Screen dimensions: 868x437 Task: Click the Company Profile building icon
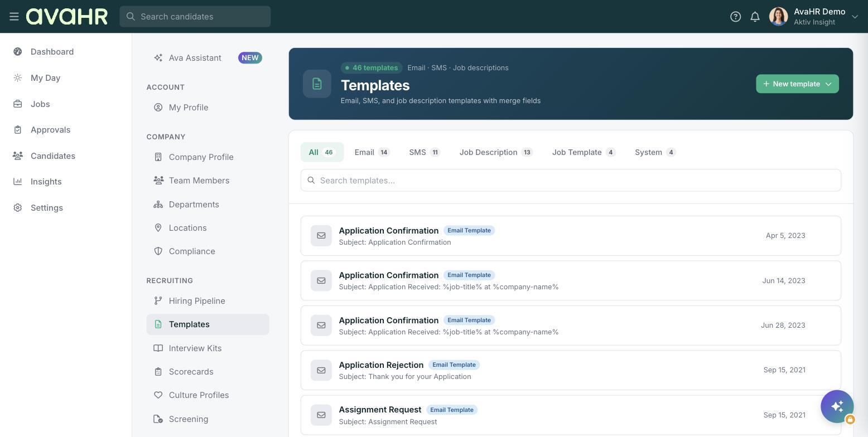coord(158,157)
